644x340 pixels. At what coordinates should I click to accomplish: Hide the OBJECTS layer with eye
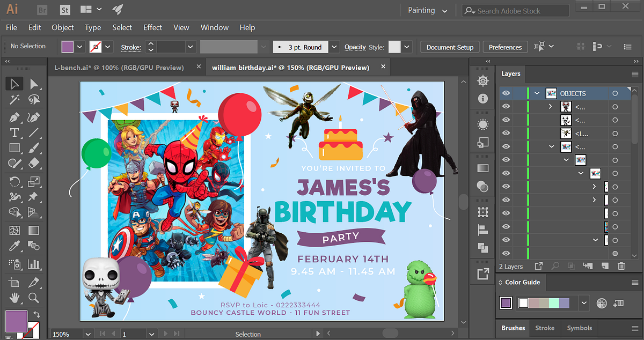click(506, 93)
